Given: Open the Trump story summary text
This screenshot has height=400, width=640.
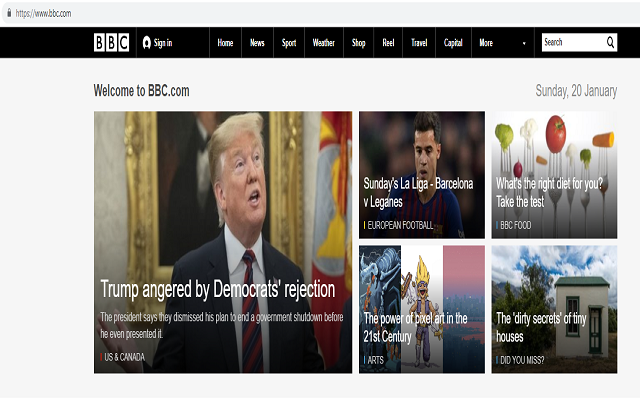Looking at the screenshot, I should pyautogui.click(x=222, y=325).
